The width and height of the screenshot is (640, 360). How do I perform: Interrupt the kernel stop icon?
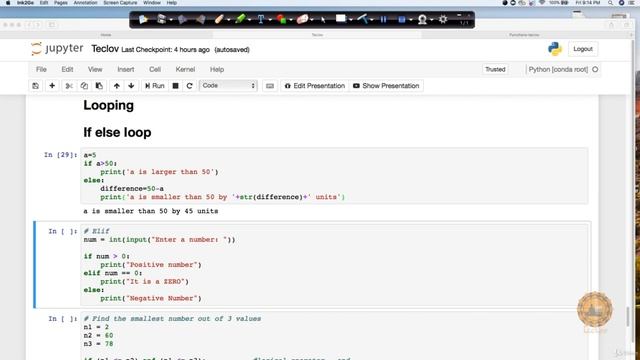tap(176, 86)
